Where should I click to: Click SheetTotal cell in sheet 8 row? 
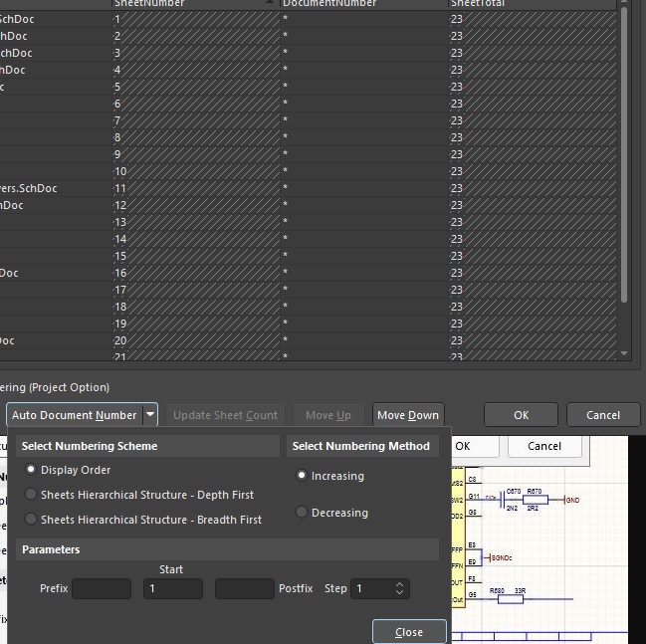533,137
